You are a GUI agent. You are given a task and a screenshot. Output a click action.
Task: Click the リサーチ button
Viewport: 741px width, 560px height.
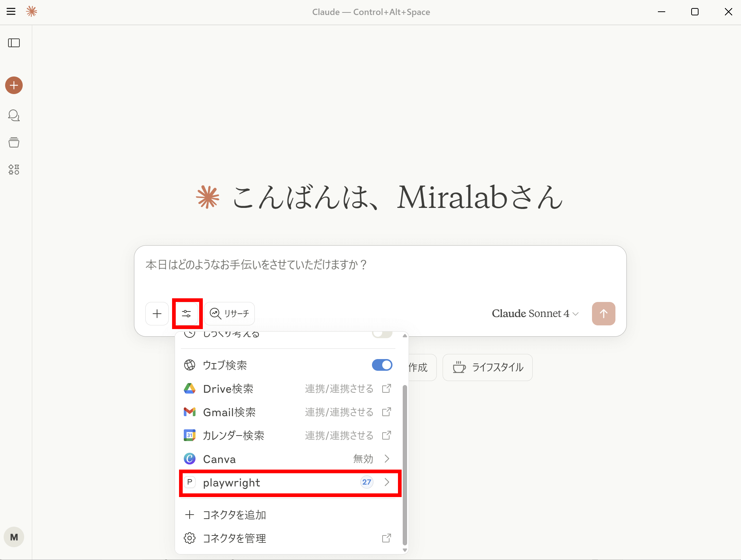tap(230, 314)
